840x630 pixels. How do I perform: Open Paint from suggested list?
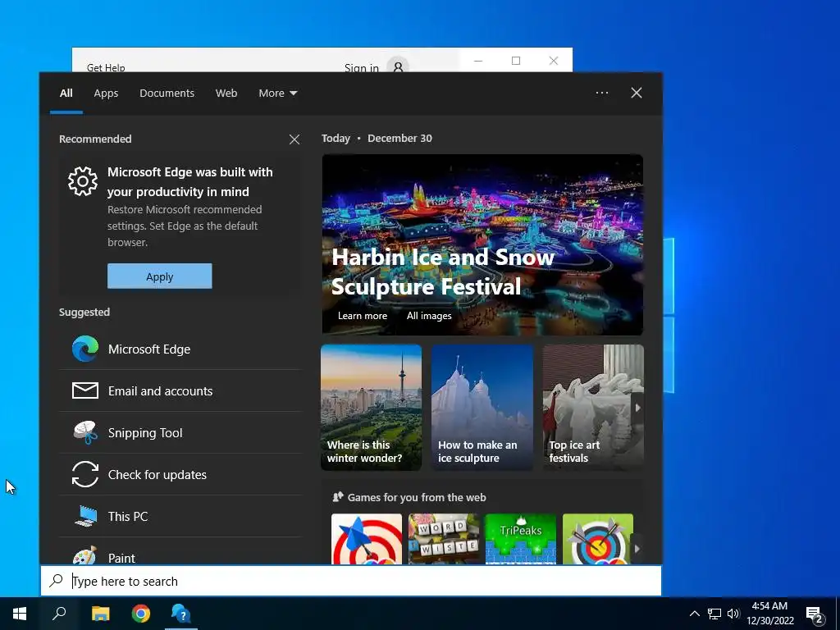(180, 555)
